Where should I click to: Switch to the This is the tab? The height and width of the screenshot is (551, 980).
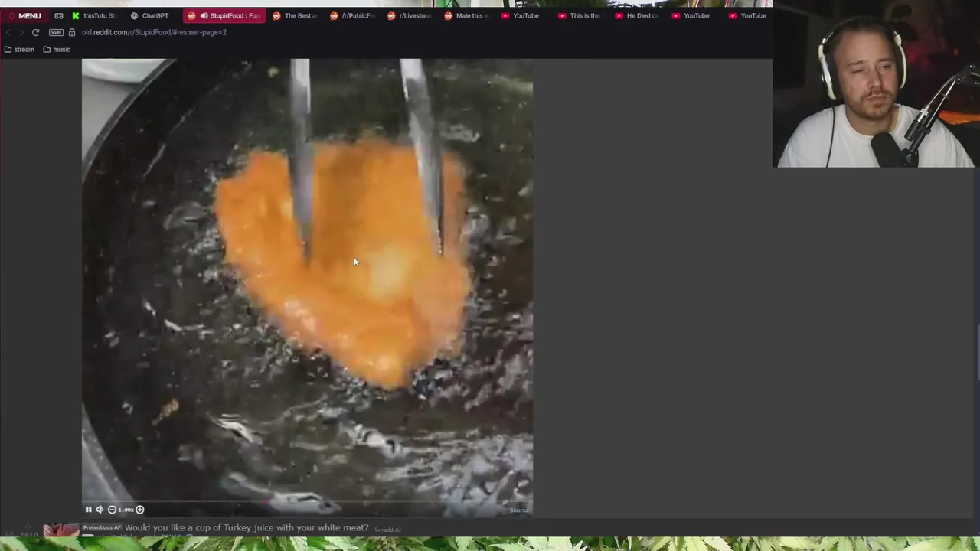pos(581,15)
